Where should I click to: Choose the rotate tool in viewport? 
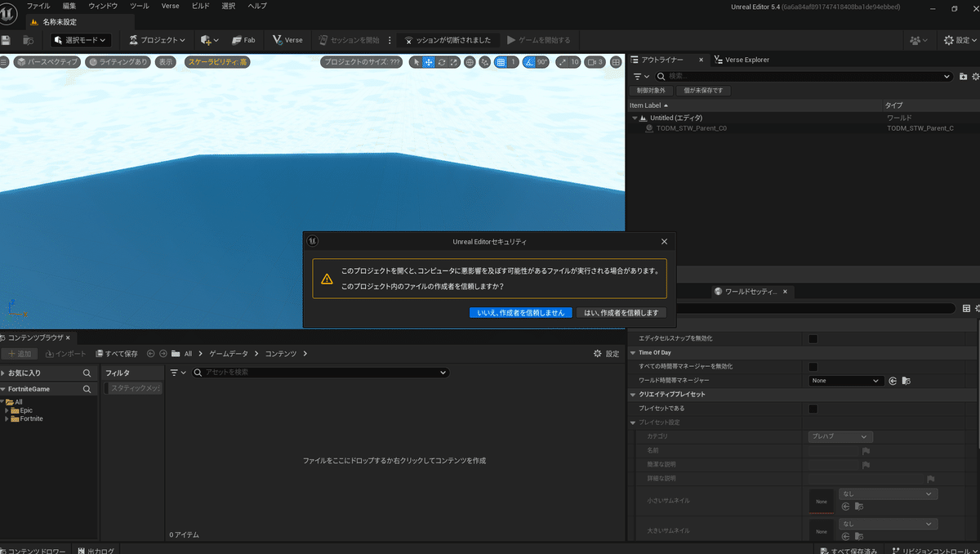pos(441,62)
